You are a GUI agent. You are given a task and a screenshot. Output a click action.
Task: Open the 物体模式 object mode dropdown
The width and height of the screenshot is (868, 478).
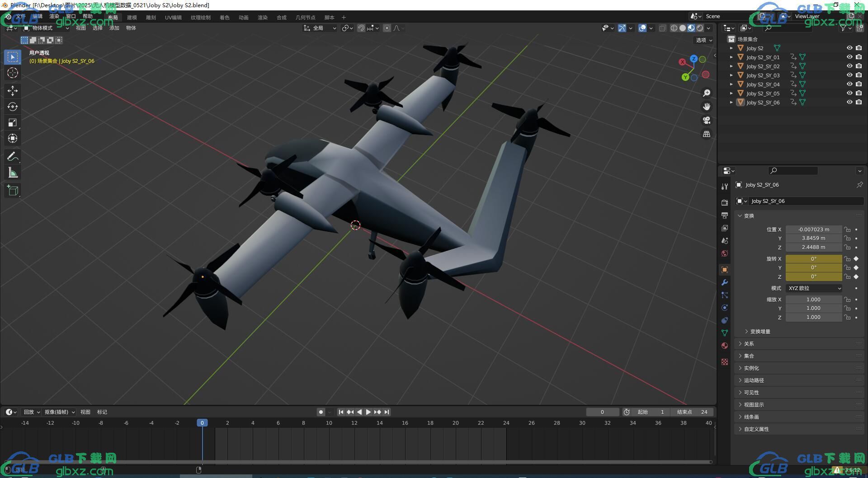(x=46, y=28)
